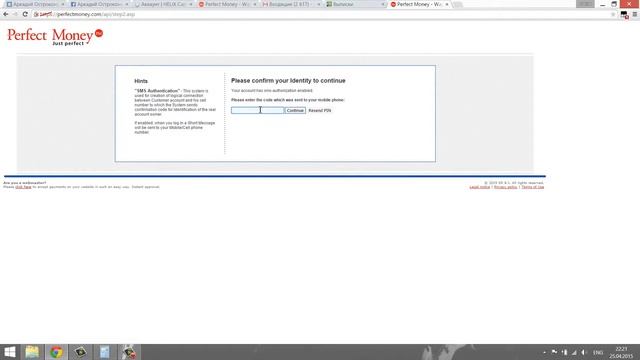Reload the page with refresh icon
Image resolution: width=640 pixels, height=360 pixels.
(25, 14)
